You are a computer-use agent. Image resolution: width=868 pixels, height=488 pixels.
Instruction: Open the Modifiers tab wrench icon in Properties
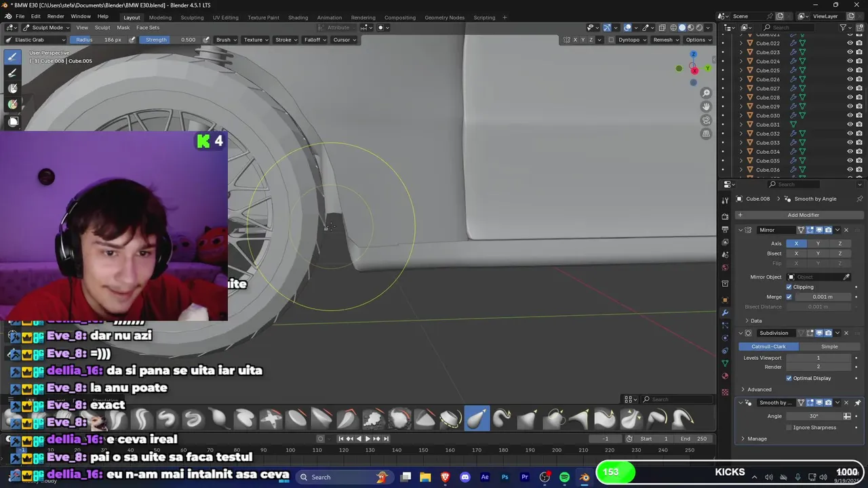point(725,313)
